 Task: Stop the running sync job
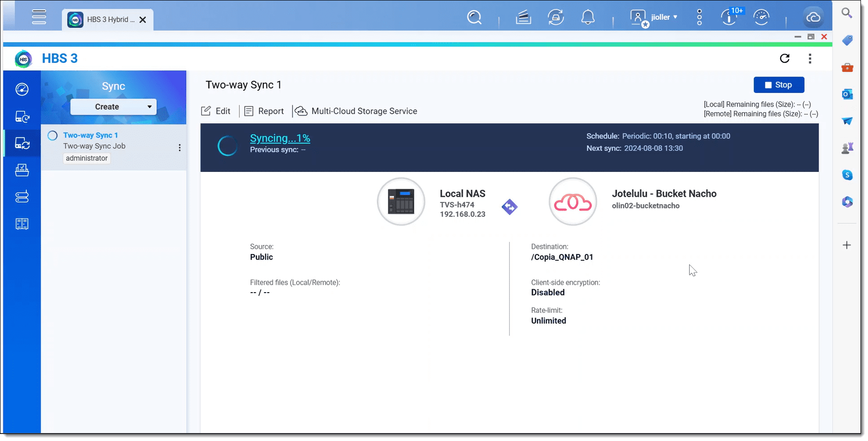click(779, 85)
